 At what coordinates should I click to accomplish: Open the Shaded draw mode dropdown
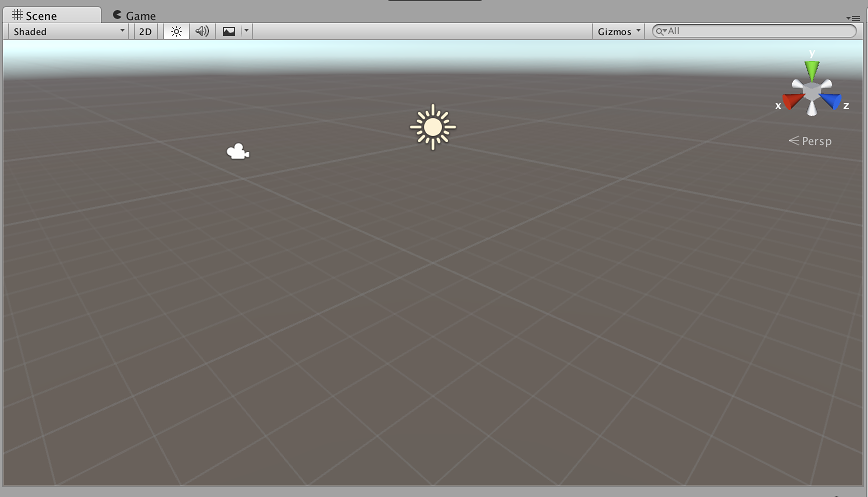click(x=69, y=31)
